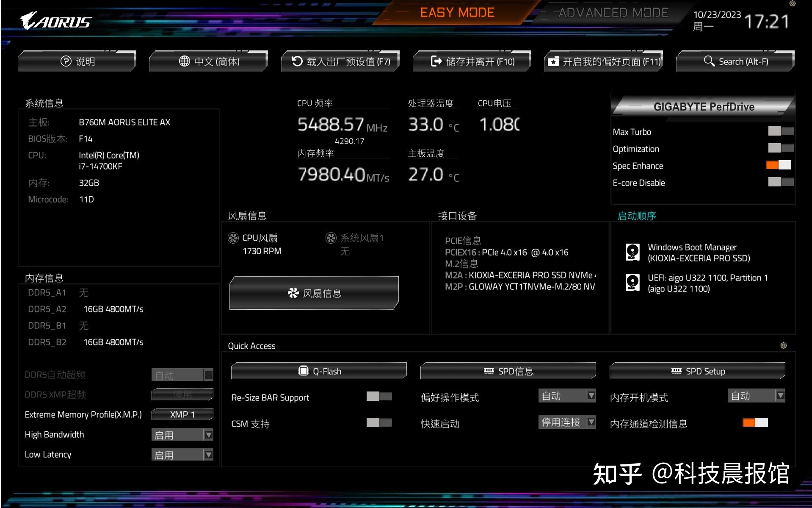
Task: Click the CPU fan icon
Action: pos(233,238)
